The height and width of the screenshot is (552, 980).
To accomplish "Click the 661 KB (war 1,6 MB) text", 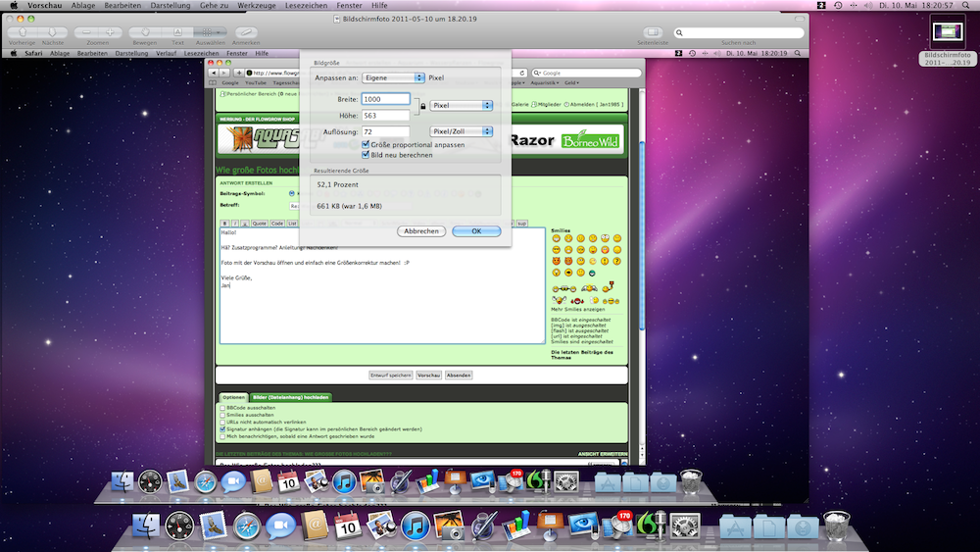I will coord(350,206).
